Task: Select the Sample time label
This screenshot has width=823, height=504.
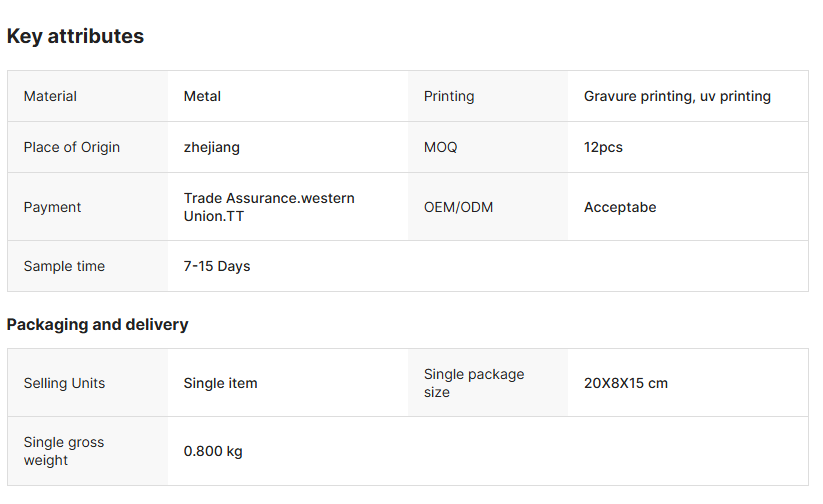Action: [x=64, y=266]
